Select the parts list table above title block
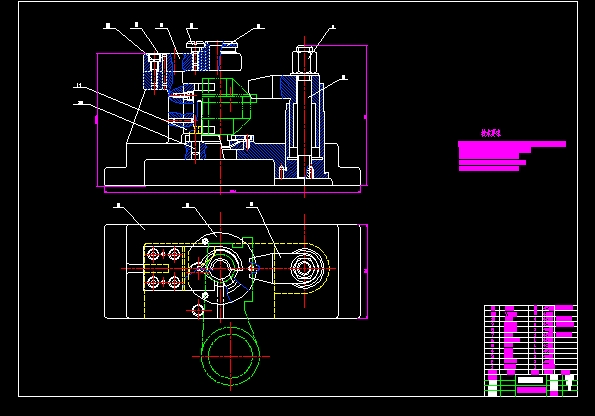Image resolution: width=595 pixels, height=416 pixels. pyautogui.click(x=531, y=340)
